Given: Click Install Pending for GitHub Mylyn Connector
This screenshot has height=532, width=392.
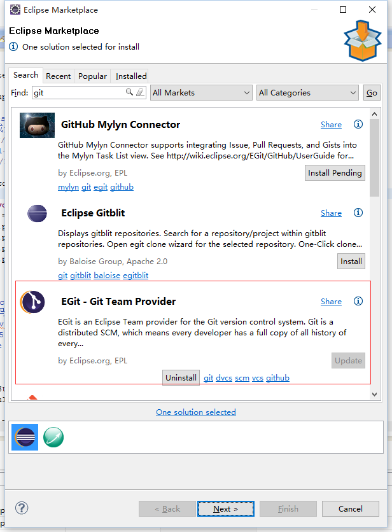Looking at the screenshot, I should 335,172.
